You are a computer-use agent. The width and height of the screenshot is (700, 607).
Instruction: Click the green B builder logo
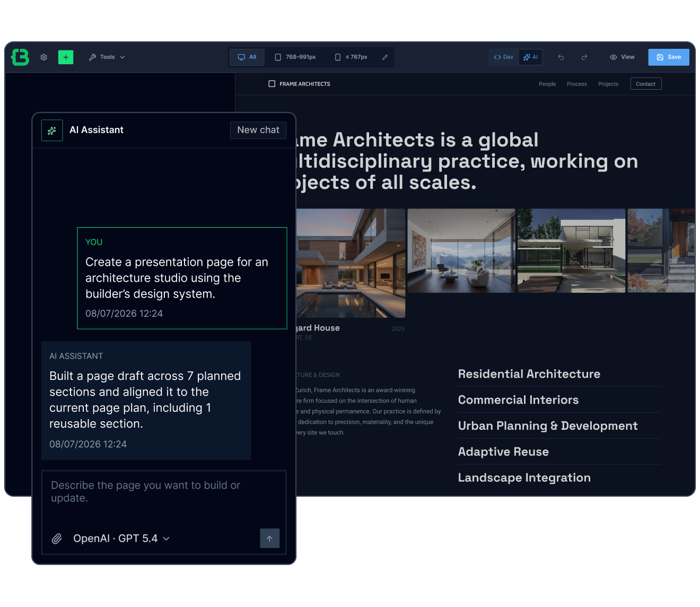(20, 57)
